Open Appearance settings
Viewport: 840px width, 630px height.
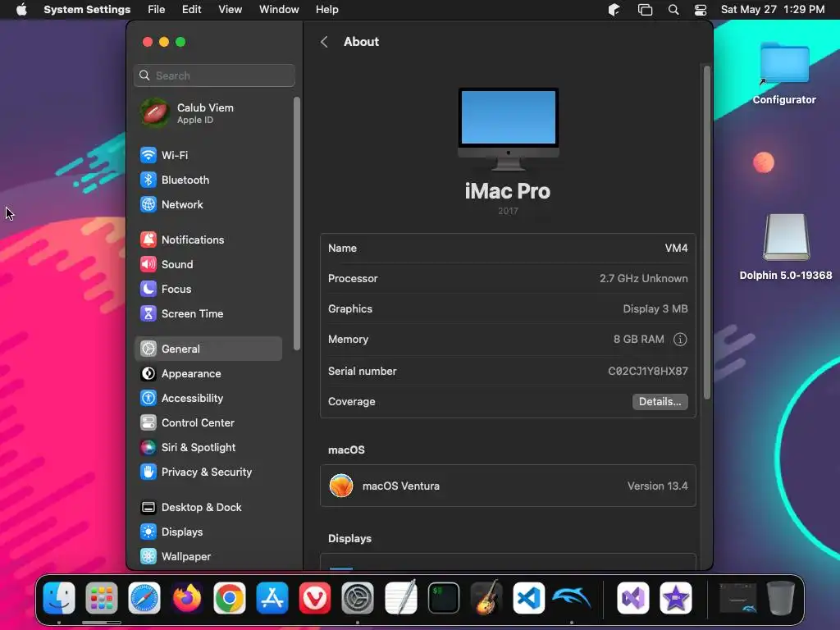point(208,373)
